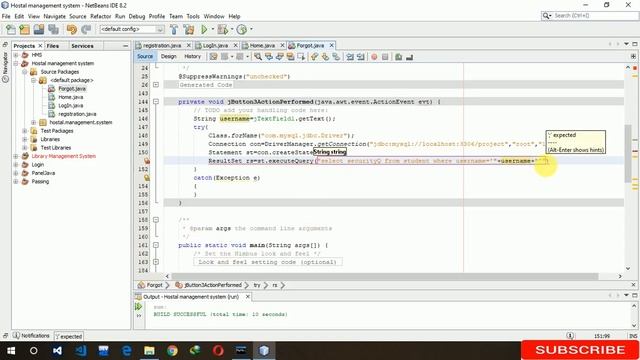Switch to Design view
This screenshot has width=640, height=360.
[x=169, y=57]
